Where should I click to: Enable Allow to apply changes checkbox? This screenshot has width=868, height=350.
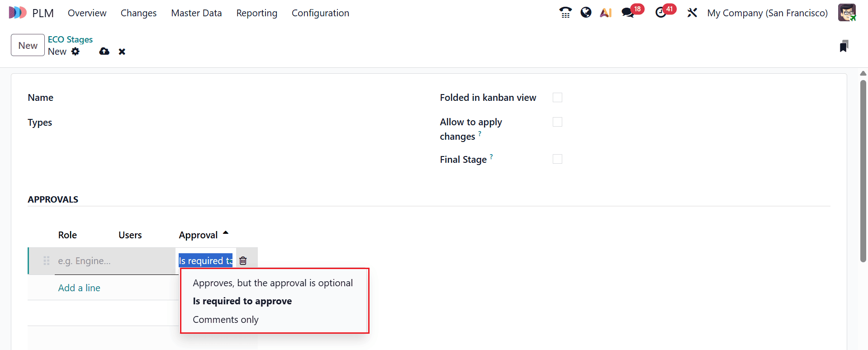tap(557, 122)
